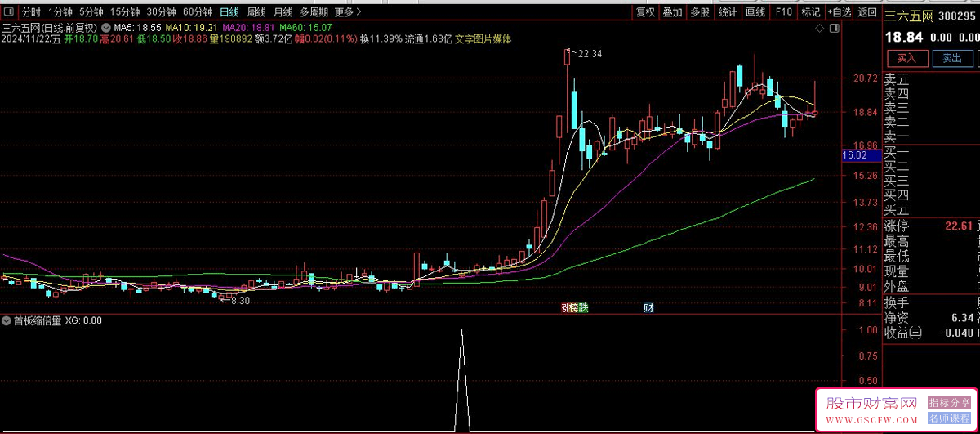980x434 pixels.
Task: Click the diamond icon at chart top-right
Action: point(820,28)
